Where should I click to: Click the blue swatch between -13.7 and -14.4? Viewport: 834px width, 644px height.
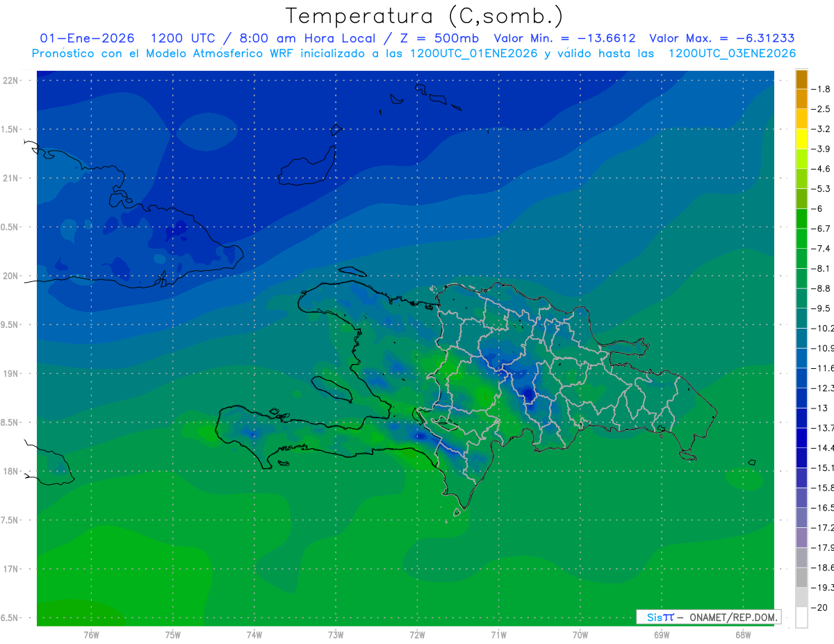(801, 438)
